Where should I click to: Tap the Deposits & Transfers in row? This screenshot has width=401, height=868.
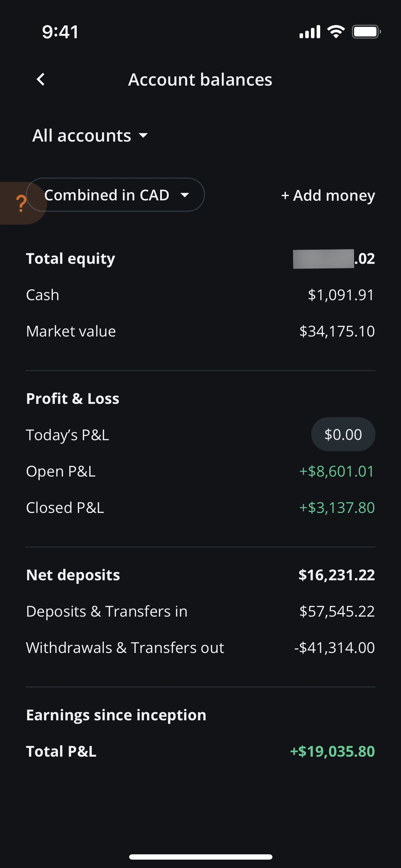[x=200, y=611]
